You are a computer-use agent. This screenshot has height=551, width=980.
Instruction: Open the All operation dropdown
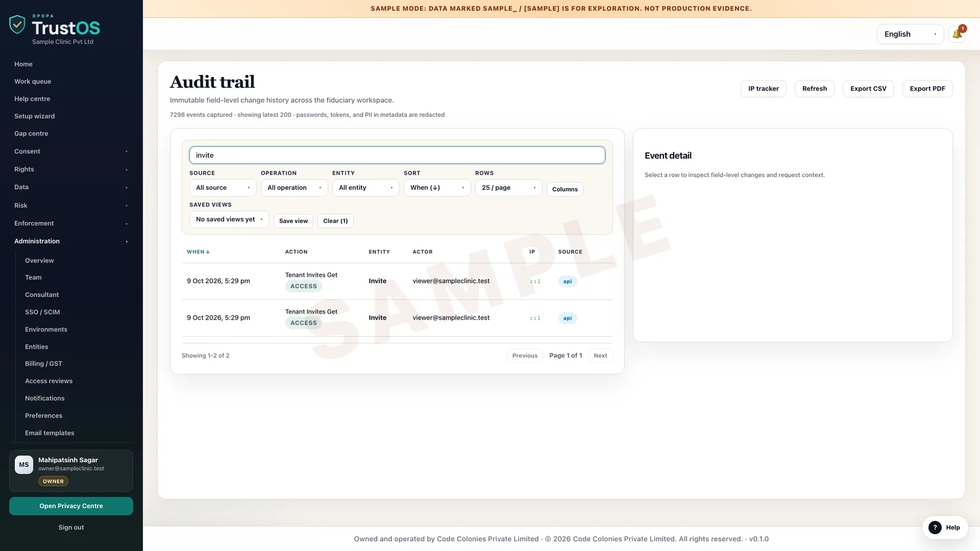pyautogui.click(x=294, y=188)
